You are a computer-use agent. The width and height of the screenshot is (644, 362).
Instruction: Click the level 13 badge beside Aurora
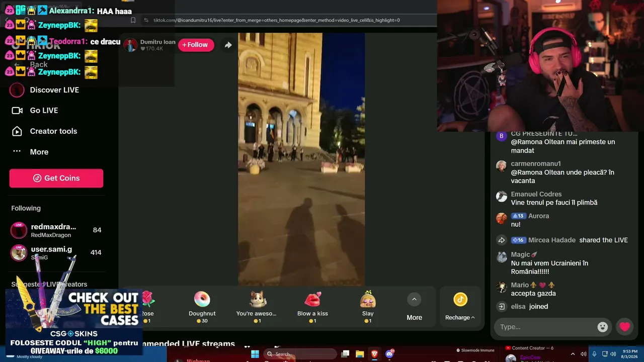pyautogui.click(x=518, y=216)
